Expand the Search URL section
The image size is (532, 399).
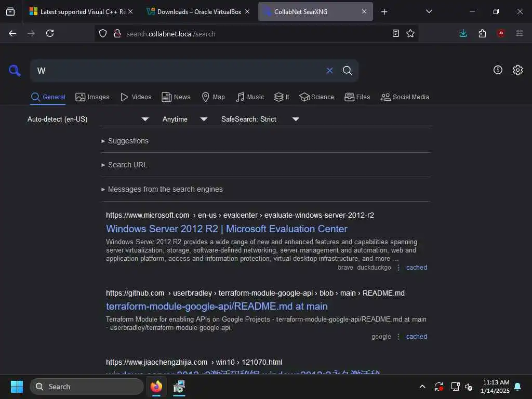pos(124,165)
